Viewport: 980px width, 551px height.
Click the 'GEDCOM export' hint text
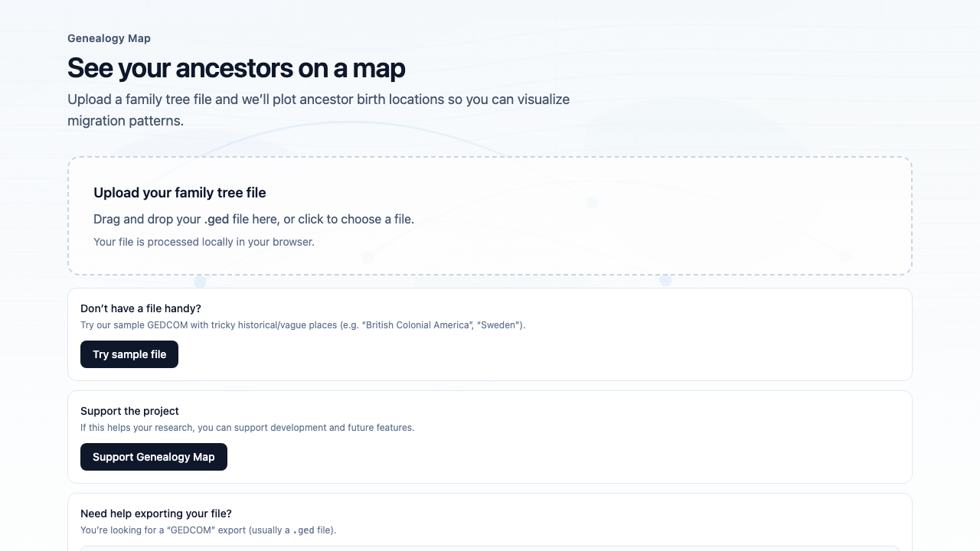point(208,530)
